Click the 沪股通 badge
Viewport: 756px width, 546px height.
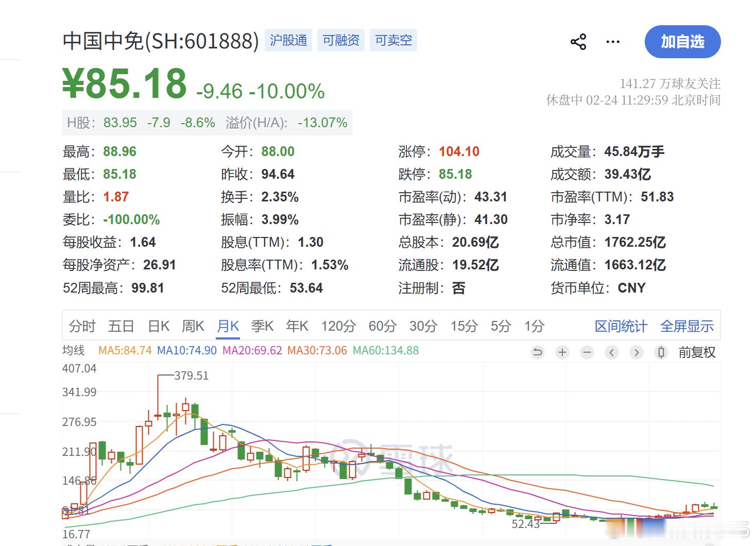tap(288, 40)
